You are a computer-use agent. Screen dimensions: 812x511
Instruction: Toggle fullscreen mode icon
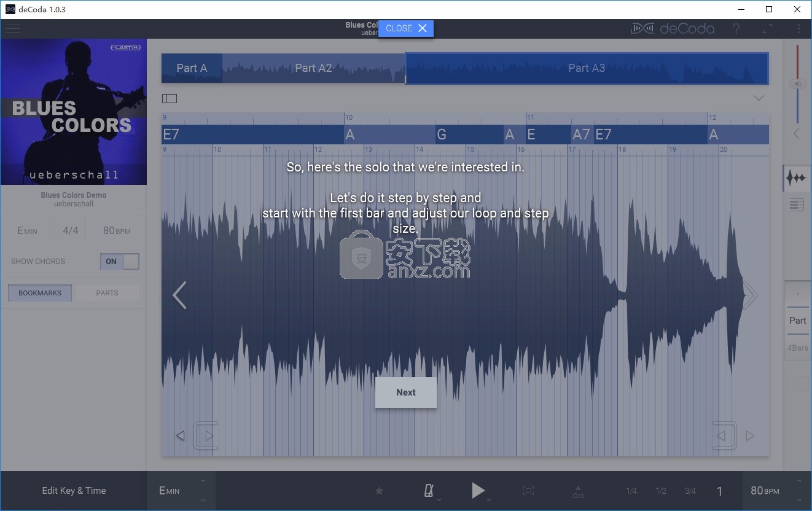768,29
